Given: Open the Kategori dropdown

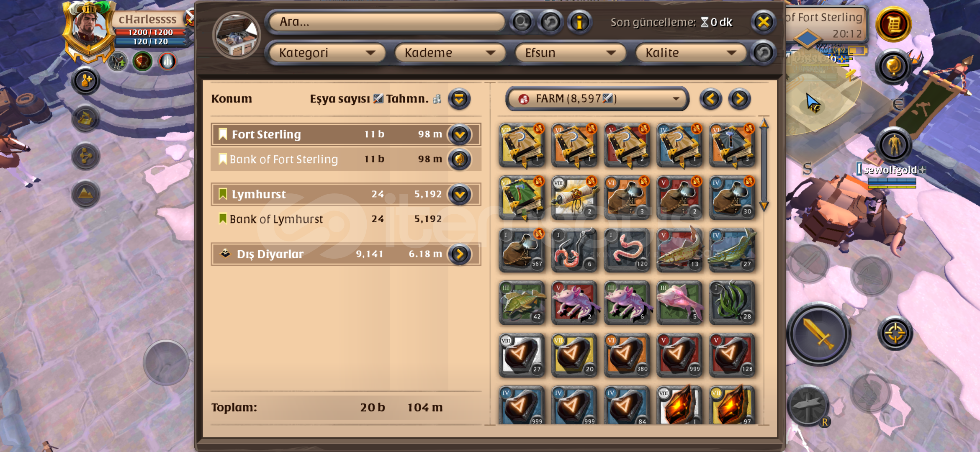Looking at the screenshot, I should coord(326,53).
